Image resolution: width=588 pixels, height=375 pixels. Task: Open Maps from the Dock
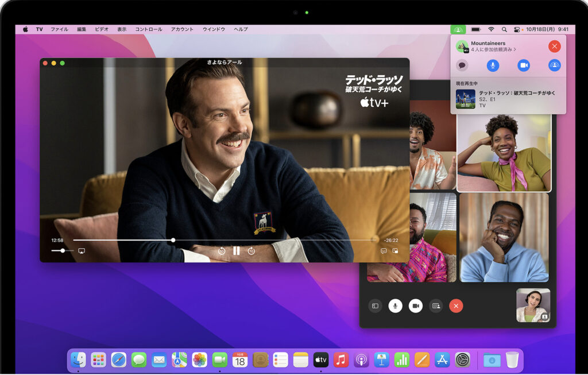tap(179, 360)
